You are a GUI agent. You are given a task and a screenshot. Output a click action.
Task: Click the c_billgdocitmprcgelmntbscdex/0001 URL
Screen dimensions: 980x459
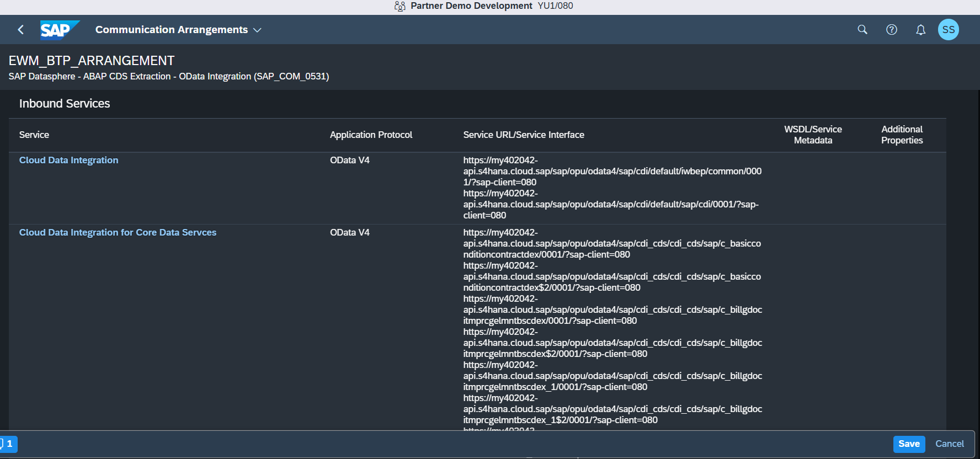point(612,309)
